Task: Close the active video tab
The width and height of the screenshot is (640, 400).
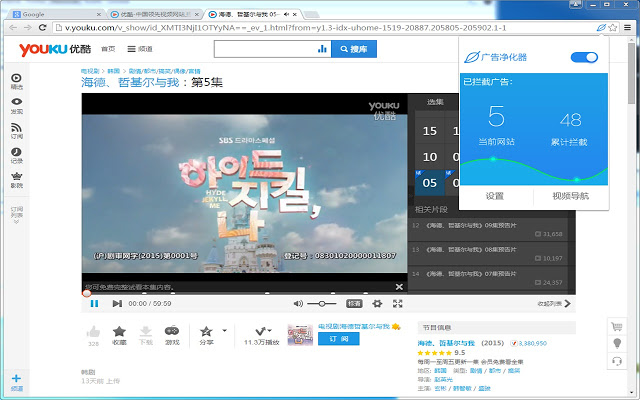Action: [x=295, y=14]
